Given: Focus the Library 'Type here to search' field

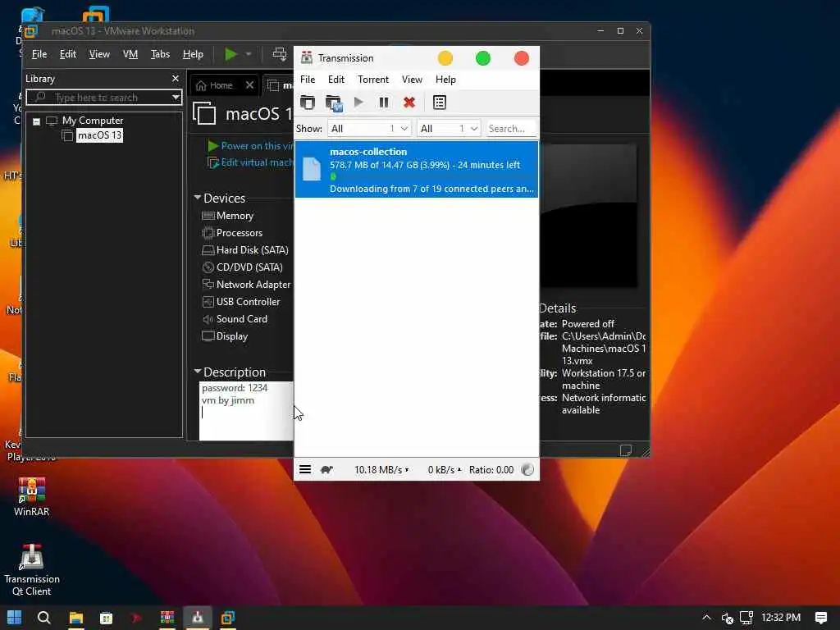Looking at the screenshot, I should (104, 98).
